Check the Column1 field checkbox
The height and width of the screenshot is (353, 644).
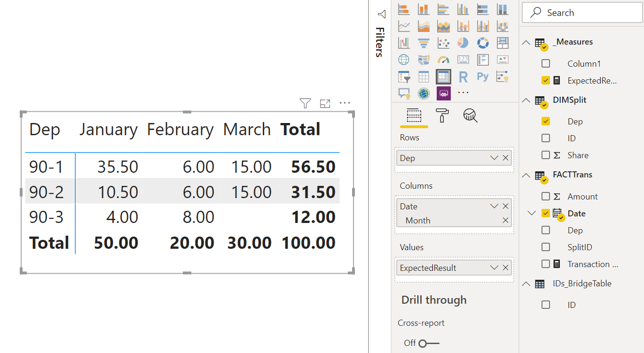point(546,63)
